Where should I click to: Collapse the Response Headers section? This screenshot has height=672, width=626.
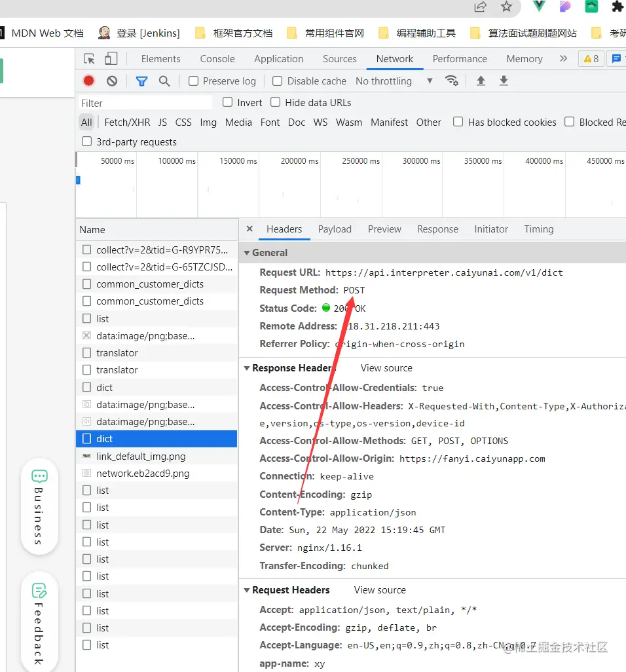tap(247, 368)
